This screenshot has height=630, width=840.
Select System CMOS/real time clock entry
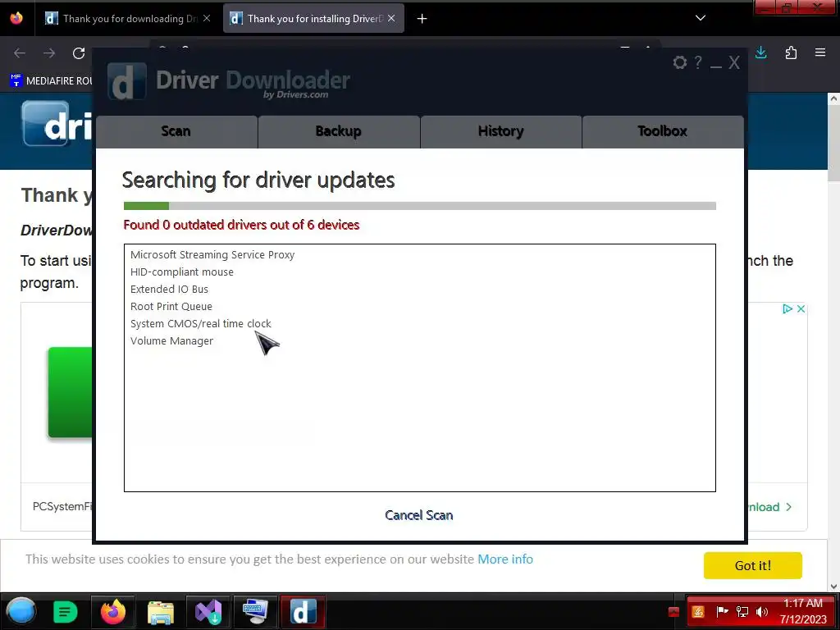pyautogui.click(x=201, y=323)
